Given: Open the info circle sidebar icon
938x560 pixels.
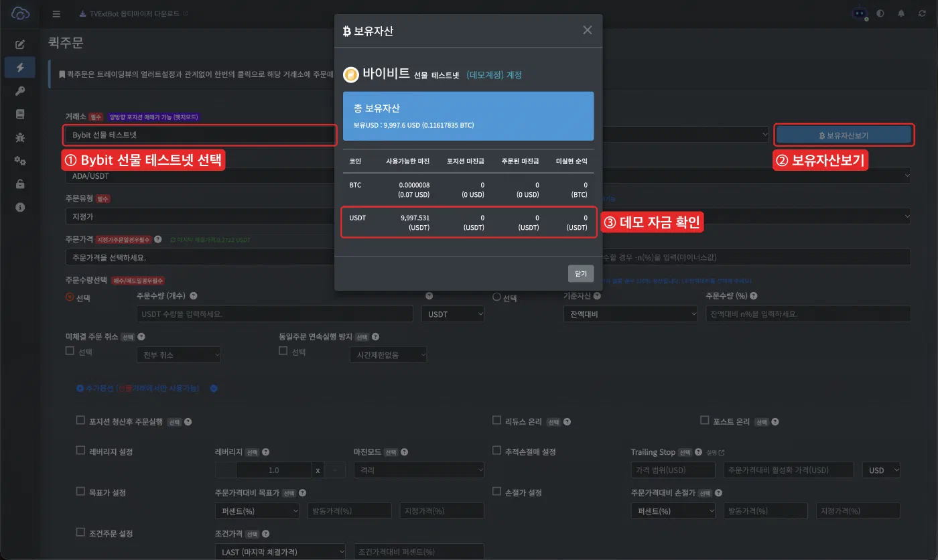Looking at the screenshot, I should [20, 207].
